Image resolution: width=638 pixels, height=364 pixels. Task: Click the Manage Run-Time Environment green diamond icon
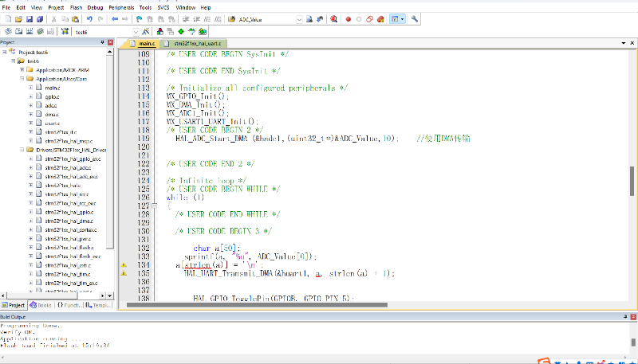(x=181, y=32)
